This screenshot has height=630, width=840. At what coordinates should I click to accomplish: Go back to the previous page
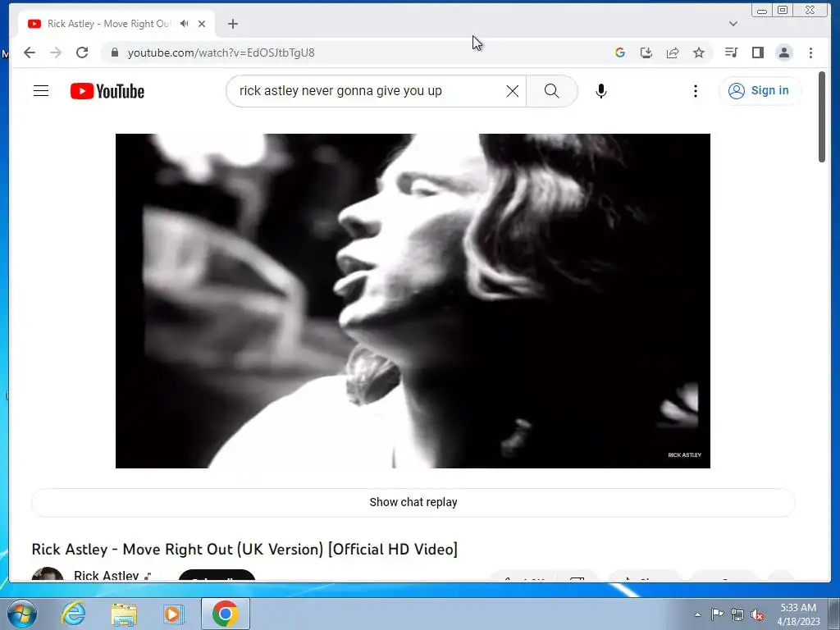[x=30, y=52]
